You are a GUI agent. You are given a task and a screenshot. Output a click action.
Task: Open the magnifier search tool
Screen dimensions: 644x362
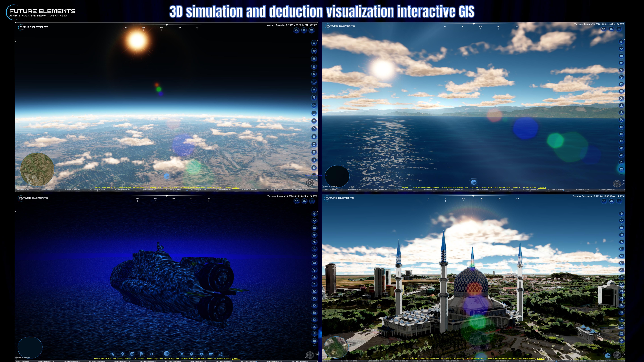pos(151,354)
